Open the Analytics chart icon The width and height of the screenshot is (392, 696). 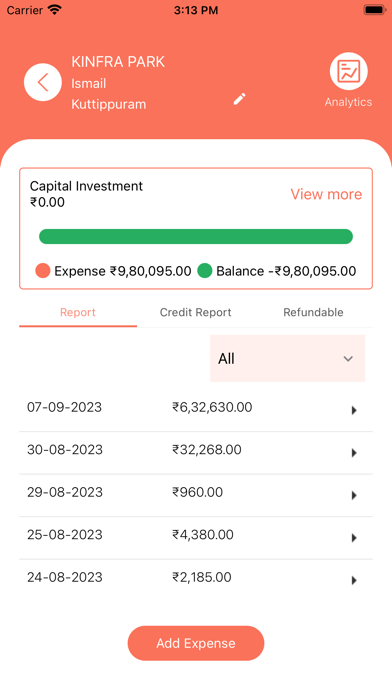click(x=348, y=71)
